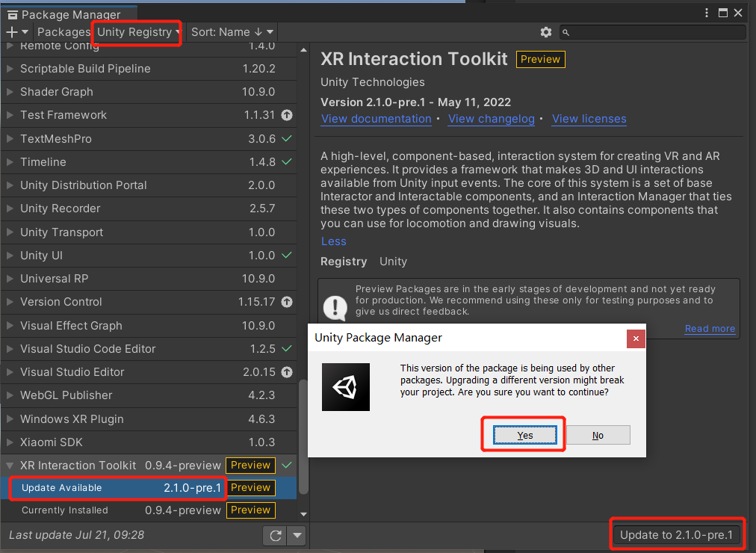Screen dimensions: 756x553
Task: Open the View changelog link
Action: (x=492, y=119)
